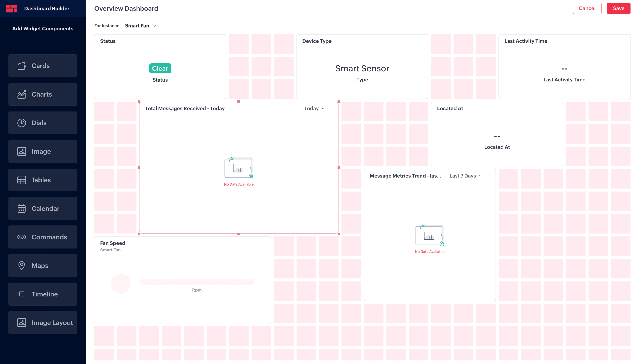This screenshot has width=639, height=364.
Task: Click the Calendar component icon
Action: click(21, 209)
